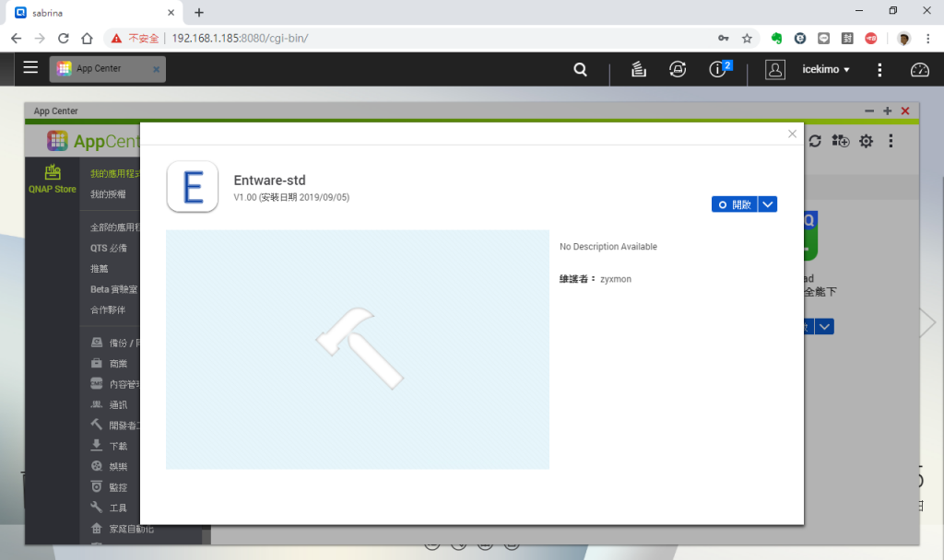Open event notifications icon with badge 2

(720, 68)
